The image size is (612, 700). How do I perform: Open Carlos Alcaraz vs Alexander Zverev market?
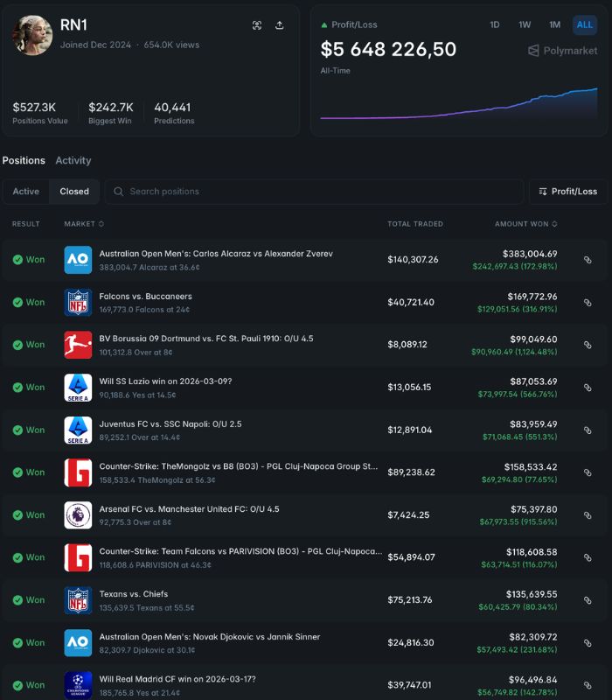click(x=216, y=254)
